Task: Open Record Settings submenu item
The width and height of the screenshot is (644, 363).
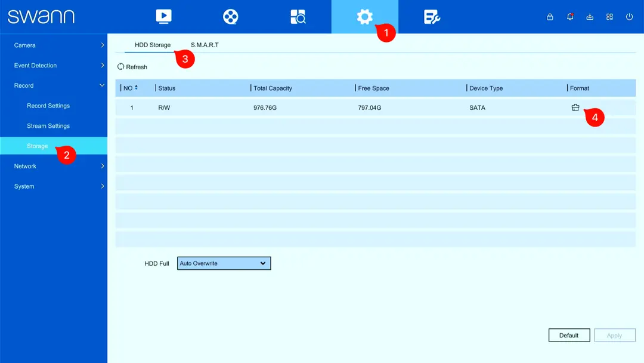Action: [x=48, y=106]
